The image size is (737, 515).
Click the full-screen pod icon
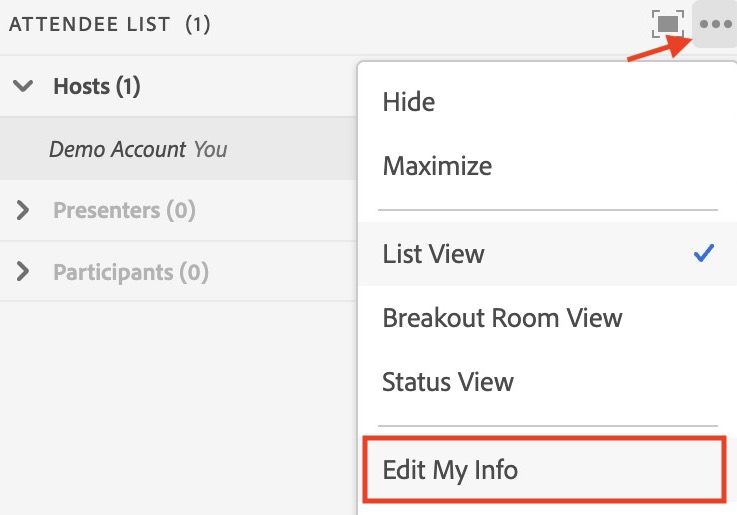pyautogui.click(x=667, y=24)
